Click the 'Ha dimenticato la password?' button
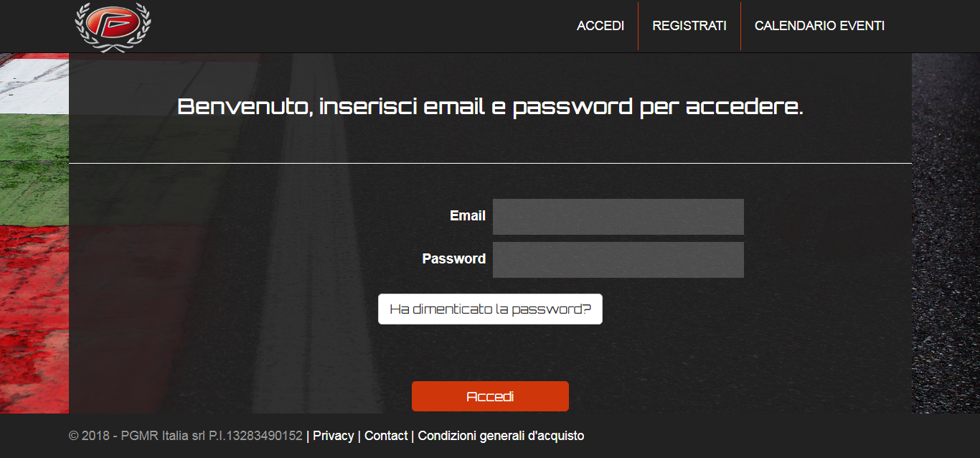This screenshot has width=980, height=458. point(490,309)
